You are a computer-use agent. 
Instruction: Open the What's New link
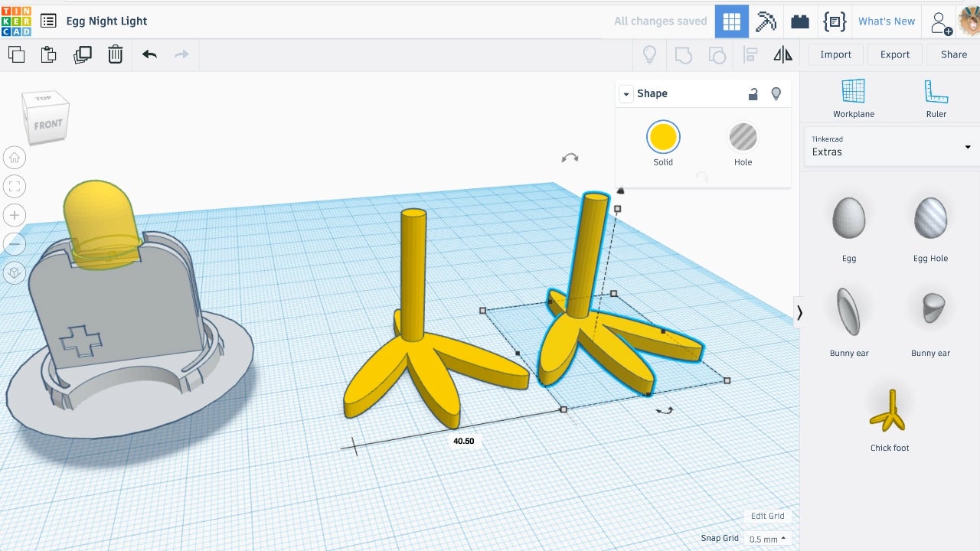pos(886,21)
